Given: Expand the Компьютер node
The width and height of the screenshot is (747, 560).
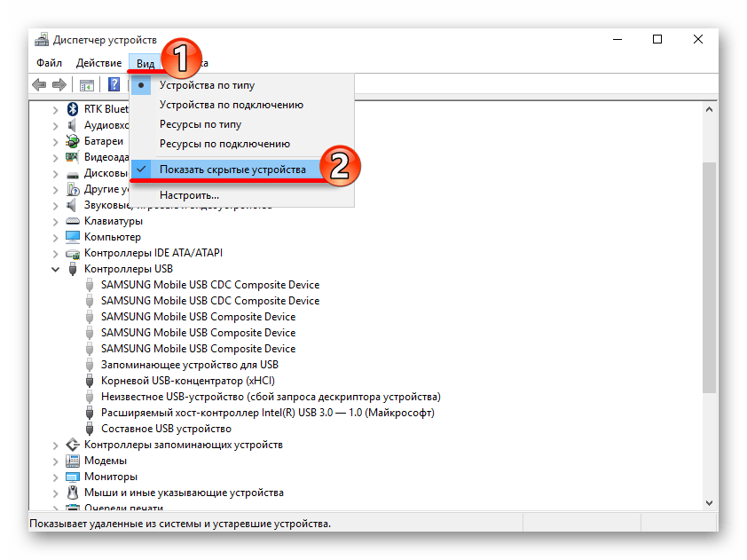Looking at the screenshot, I should 55,237.
